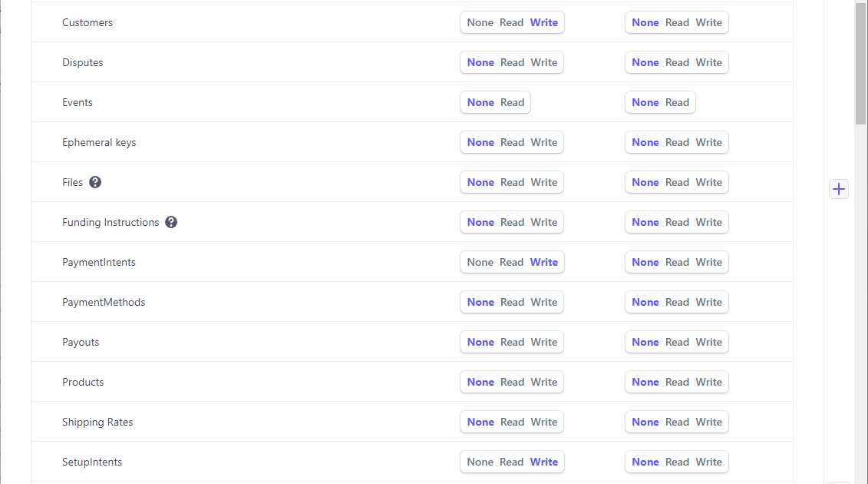The width and height of the screenshot is (868, 484).
Task: Select Read for SetupIntents in first column
Action: point(511,462)
